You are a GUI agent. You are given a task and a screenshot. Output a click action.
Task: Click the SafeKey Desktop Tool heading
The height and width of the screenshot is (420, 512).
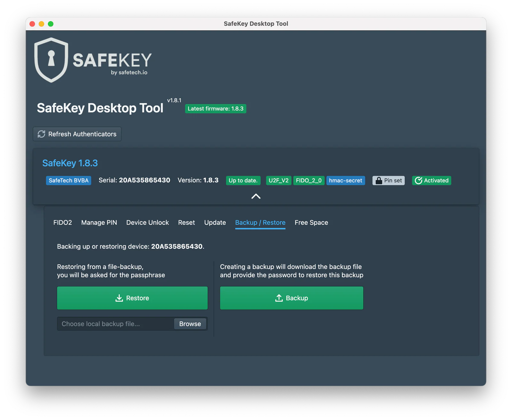click(x=100, y=108)
